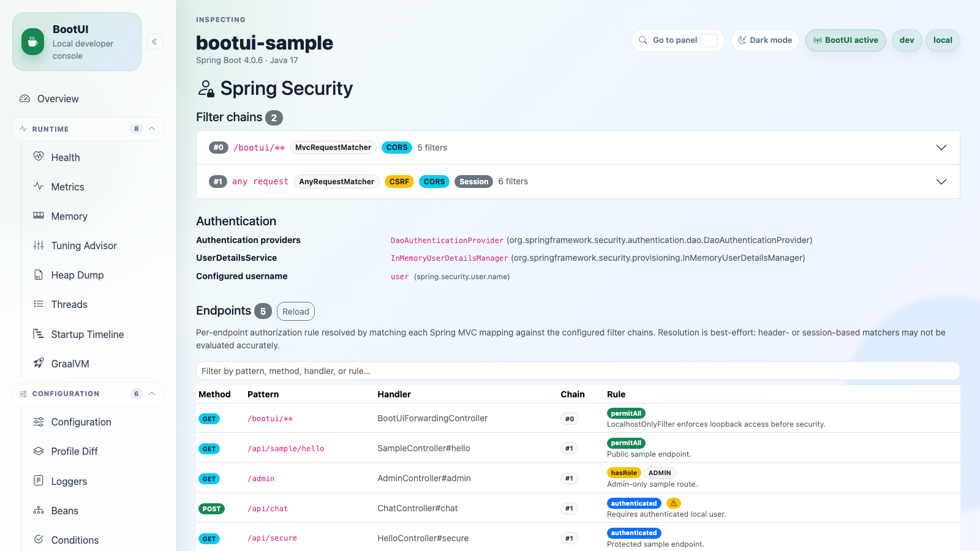The height and width of the screenshot is (551, 980).
Task: Click the keyboard shortcut box in Go to panel
Action: pos(709,40)
